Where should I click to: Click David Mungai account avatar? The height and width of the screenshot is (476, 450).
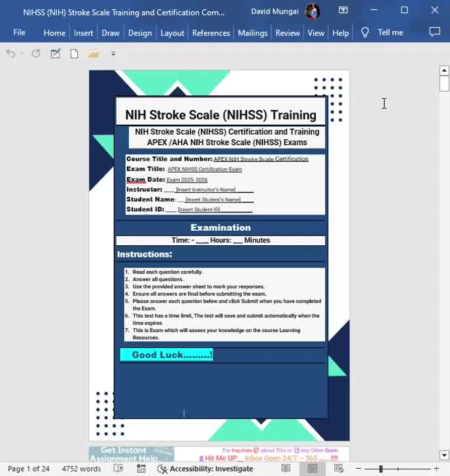(x=313, y=12)
